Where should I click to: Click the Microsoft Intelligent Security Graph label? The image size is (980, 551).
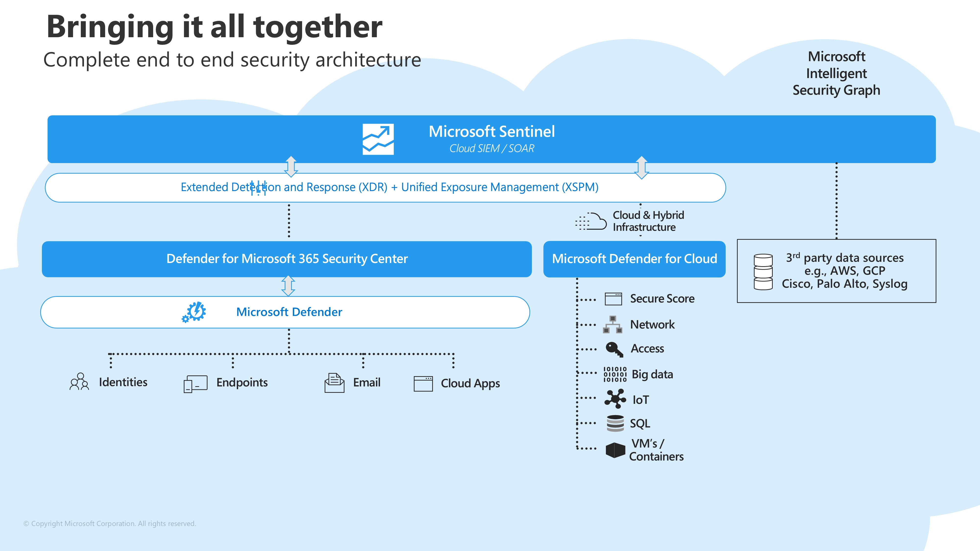836,73
